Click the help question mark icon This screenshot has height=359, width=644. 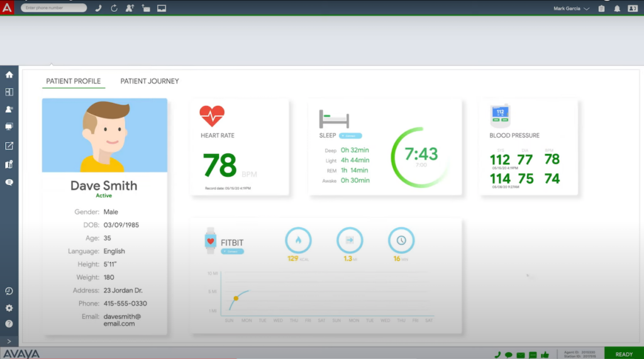point(9,324)
